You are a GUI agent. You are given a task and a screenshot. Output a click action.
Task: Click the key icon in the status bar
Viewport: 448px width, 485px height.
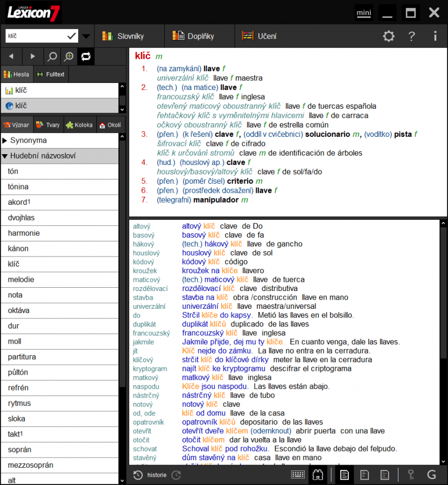(411, 475)
